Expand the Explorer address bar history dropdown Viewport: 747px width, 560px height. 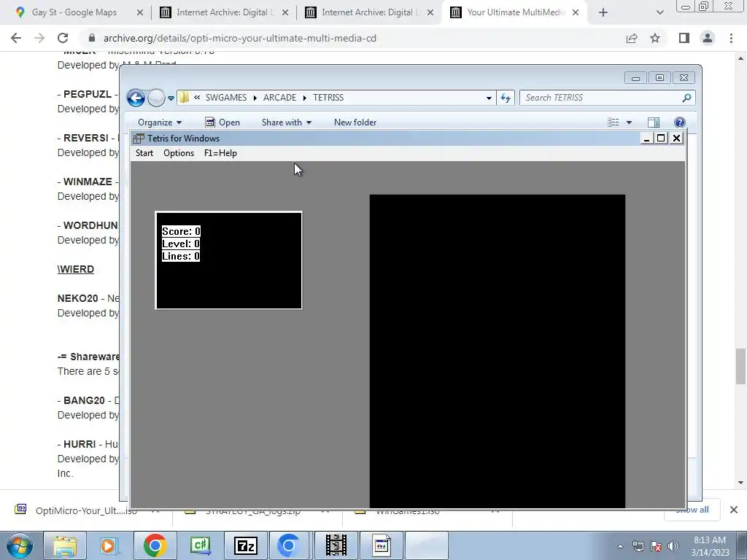click(x=489, y=98)
